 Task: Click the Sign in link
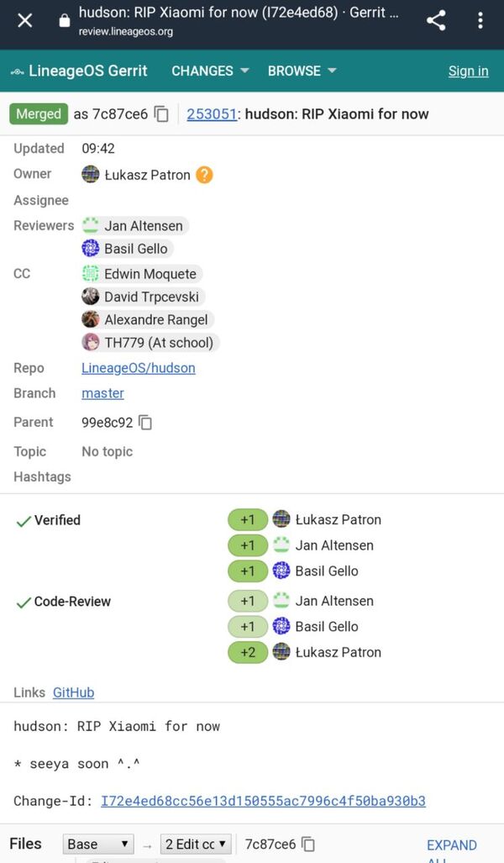coord(468,71)
